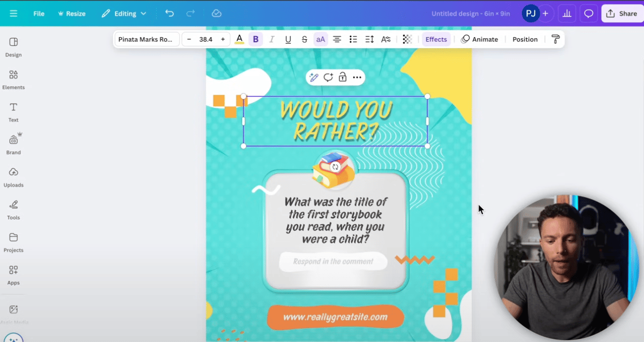The image size is (644, 342).
Task: Toggle bold formatting
Action: coord(255,39)
